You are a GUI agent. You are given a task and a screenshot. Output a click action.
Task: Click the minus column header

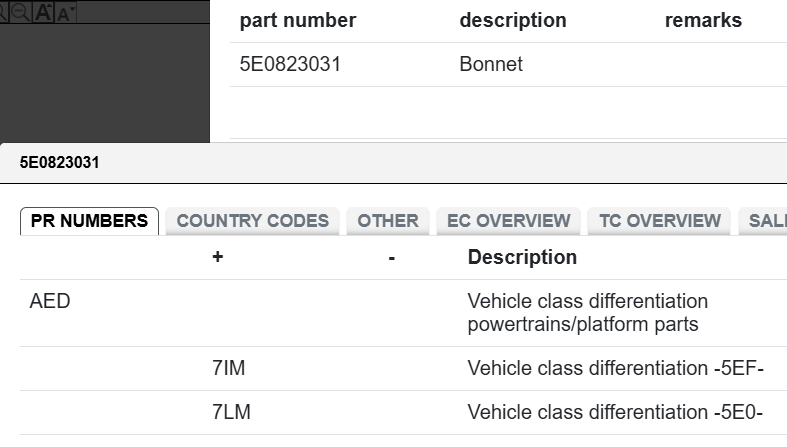point(391,258)
